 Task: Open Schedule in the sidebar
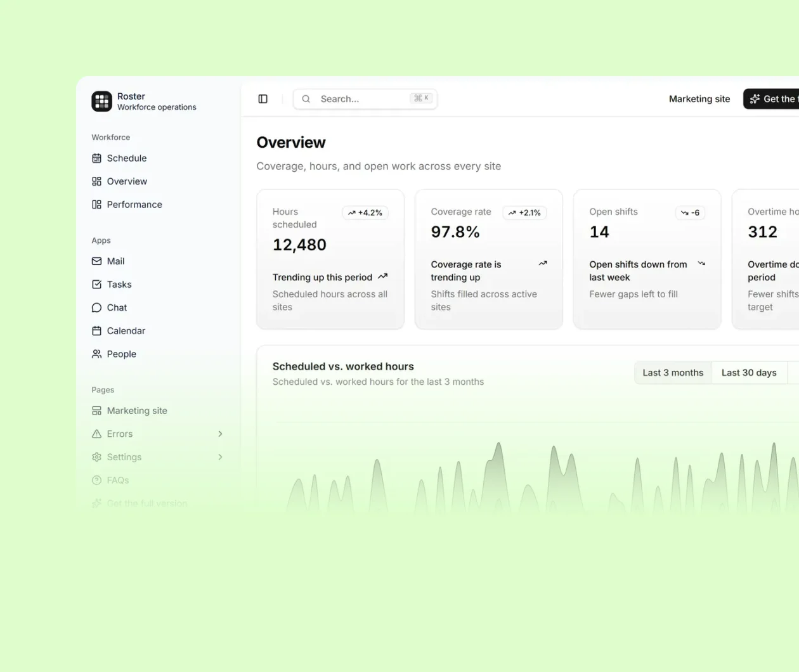click(159, 158)
